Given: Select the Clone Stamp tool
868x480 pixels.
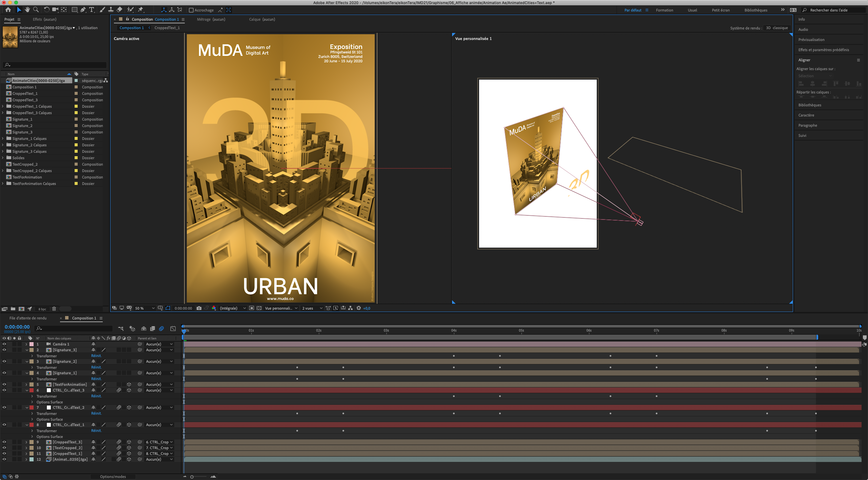Looking at the screenshot, I should 111,10.
